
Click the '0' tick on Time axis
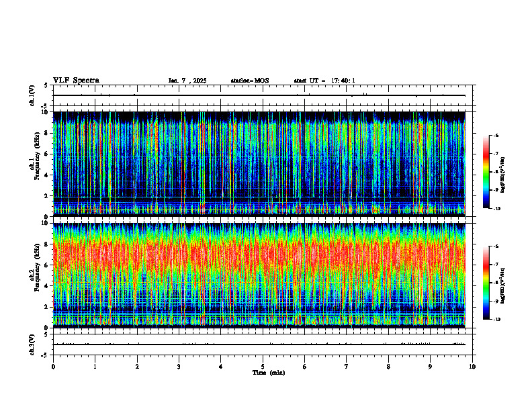53,367
